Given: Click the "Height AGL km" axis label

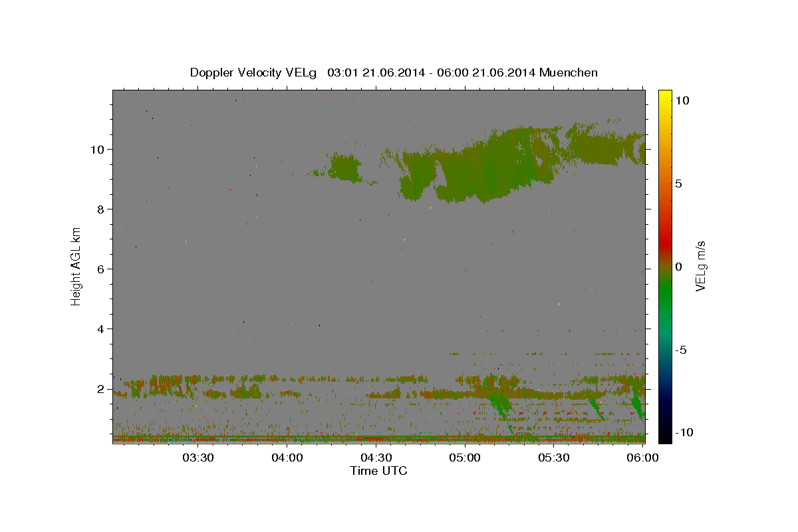Looking at the screenshot, I should [76, 266].
